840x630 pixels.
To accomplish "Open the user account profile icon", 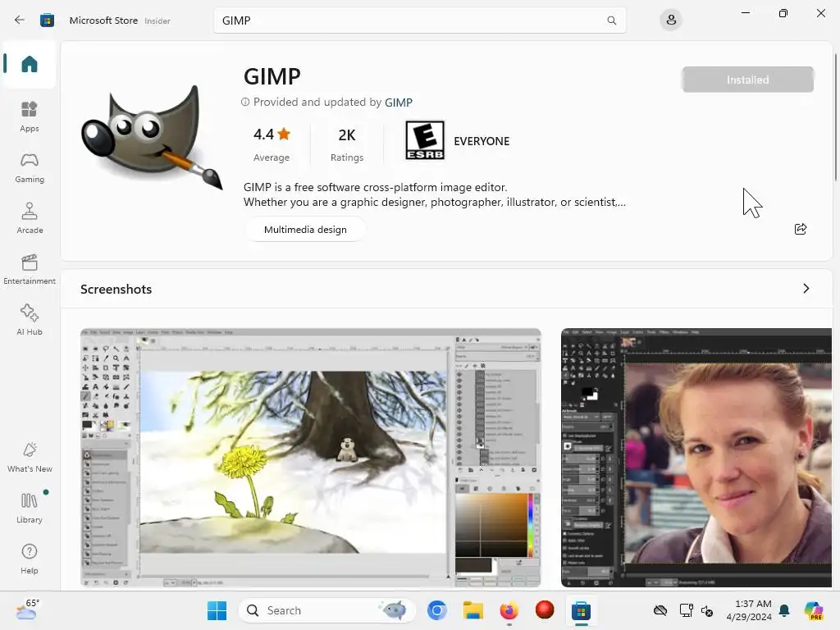I will pyautogui.click(x=671, y=21).
